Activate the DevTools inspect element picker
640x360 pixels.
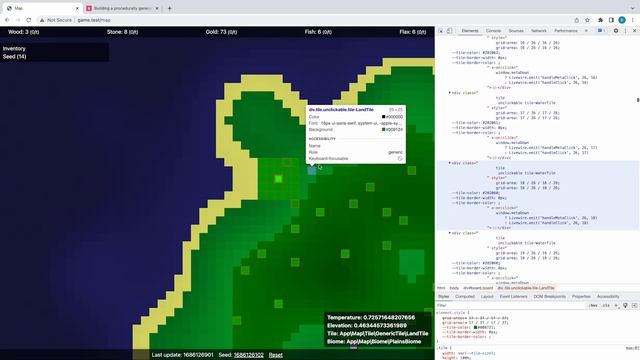click(x=441, y=31)
